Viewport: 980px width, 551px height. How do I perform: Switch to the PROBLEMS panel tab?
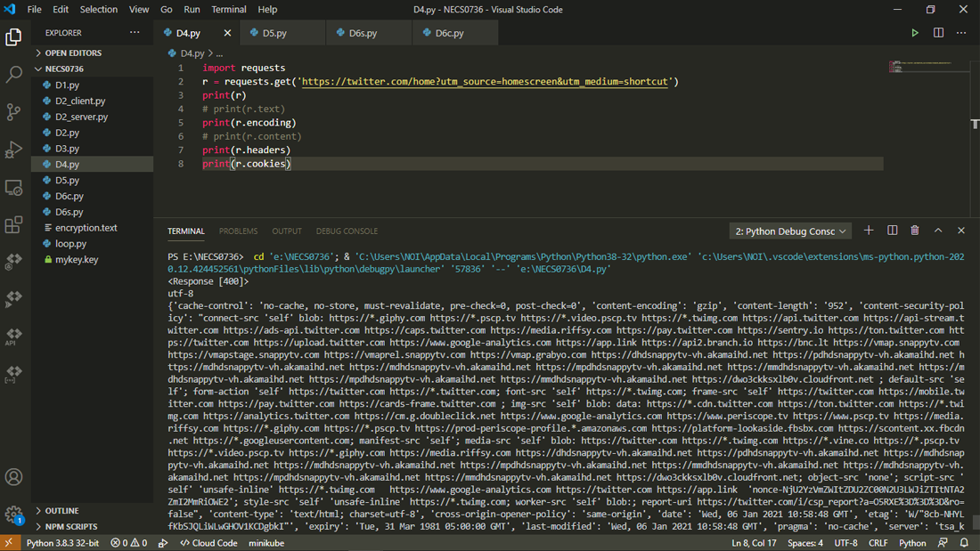tap(238, 231)
